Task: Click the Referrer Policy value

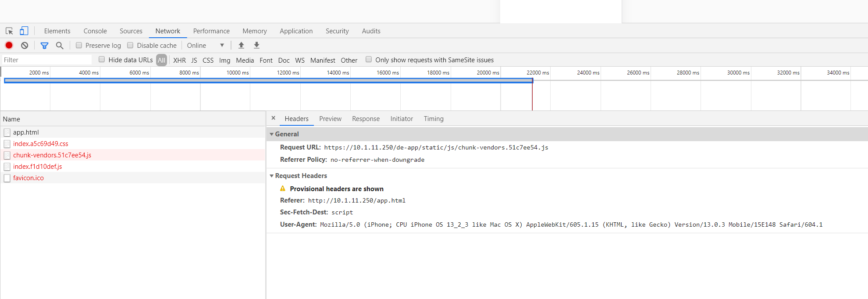Action: (x=377, y=160)
